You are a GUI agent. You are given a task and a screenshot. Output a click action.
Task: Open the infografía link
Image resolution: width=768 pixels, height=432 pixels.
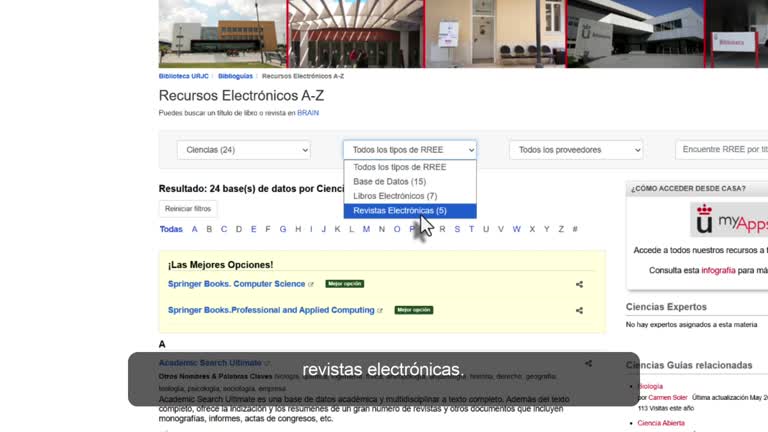(x=718, y=270)
